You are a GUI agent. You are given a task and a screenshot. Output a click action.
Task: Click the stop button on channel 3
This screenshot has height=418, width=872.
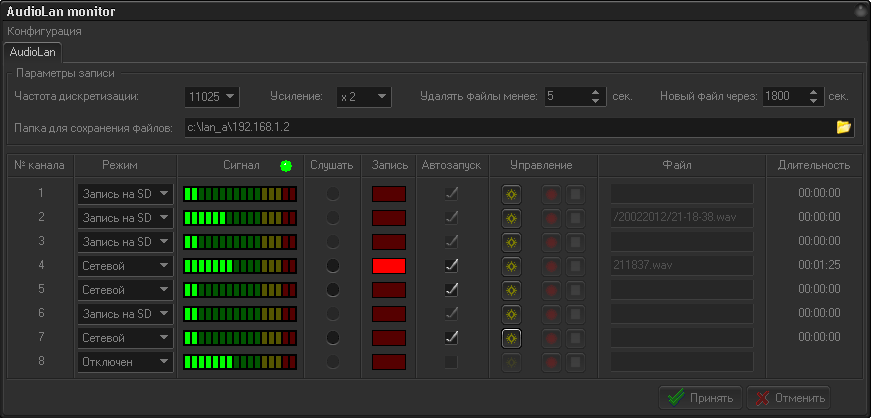pos(576,242)
